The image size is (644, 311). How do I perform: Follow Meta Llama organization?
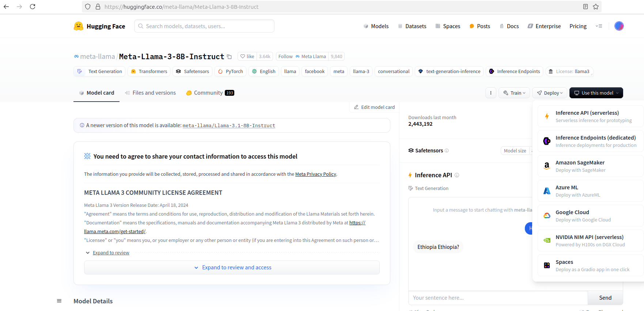302,56
